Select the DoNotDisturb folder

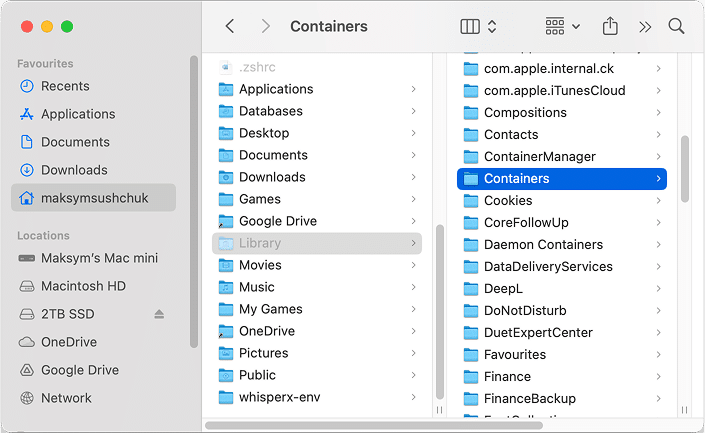[x=562, y=311]
